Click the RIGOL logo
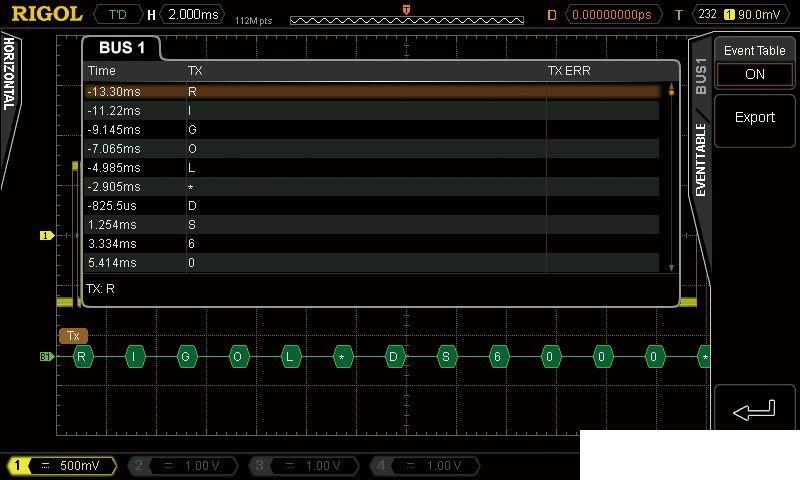This screenshot has width=800, height=480. pos(46,14)
